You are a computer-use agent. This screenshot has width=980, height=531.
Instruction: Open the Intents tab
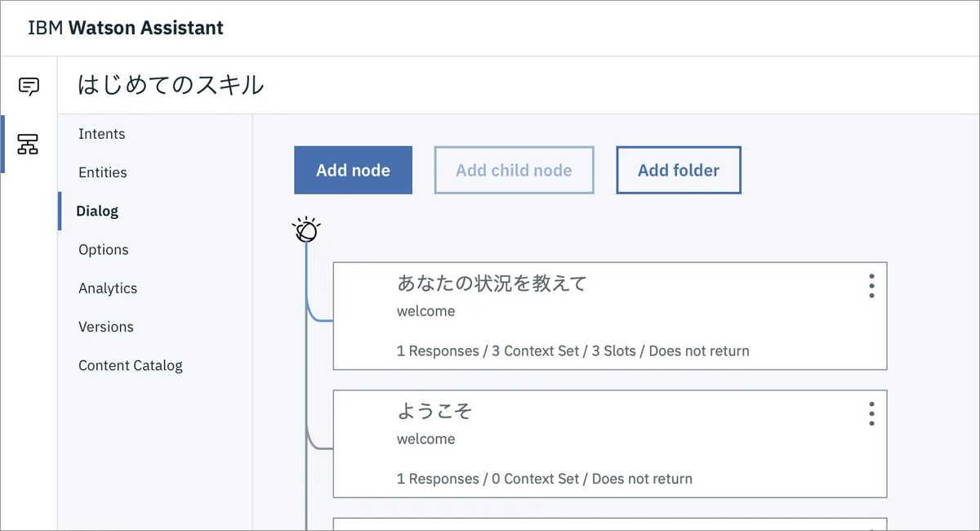[x=102, y=134]
